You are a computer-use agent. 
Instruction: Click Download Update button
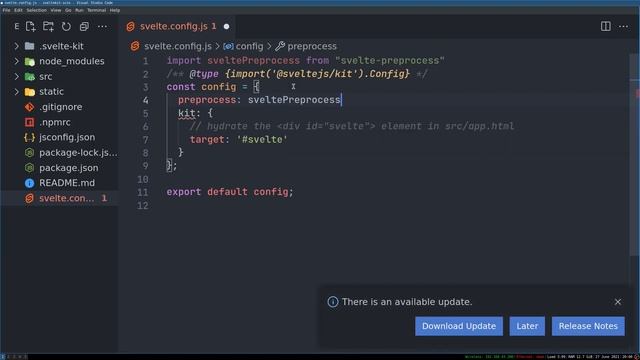(x=459, y=326)
